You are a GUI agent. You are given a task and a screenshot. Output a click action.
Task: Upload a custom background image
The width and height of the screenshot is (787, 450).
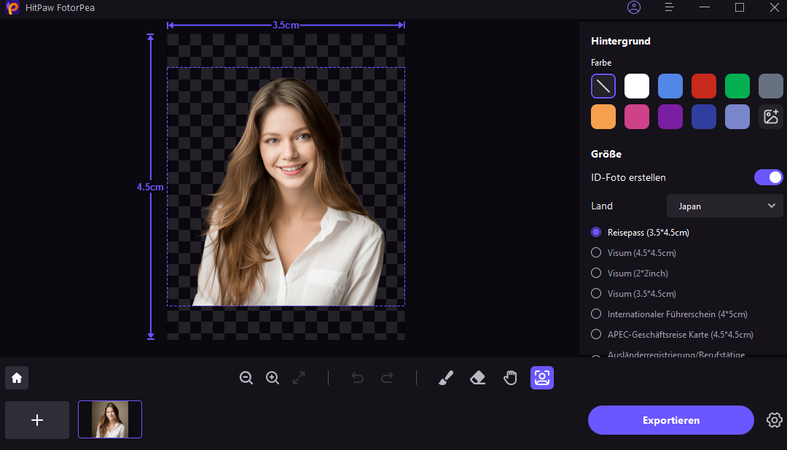click(x=770, y=117)
